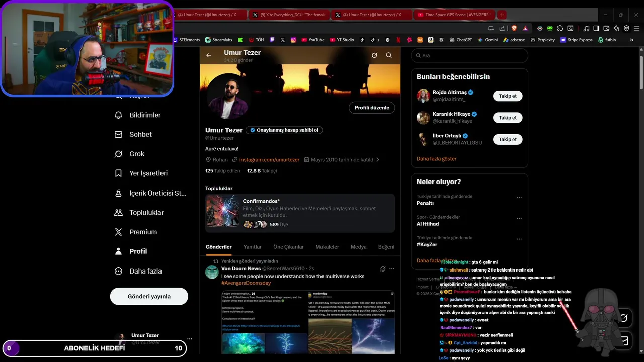Click Brave Shields lion icon
Image resolution: width=644 pixels, height=362 pixels.
tap(514, 28)
